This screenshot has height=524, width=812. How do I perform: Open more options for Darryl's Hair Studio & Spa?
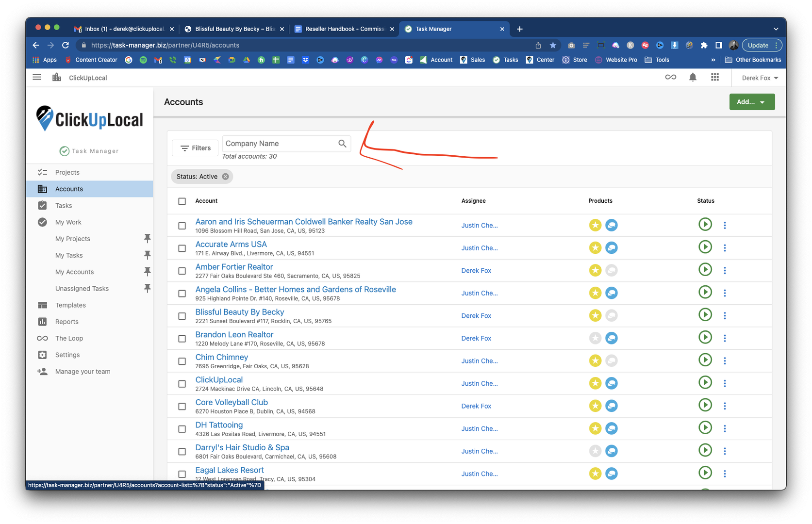pyautogui.click(x=725, y=451)
